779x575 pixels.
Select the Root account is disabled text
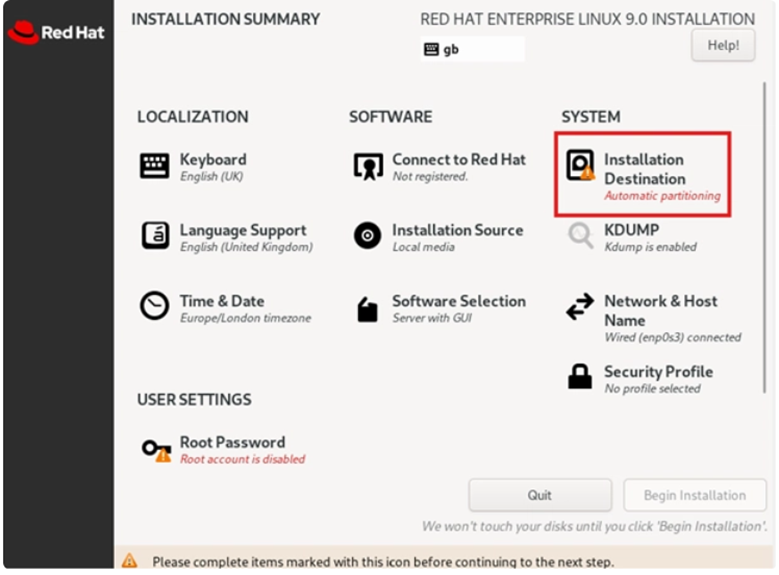[242, 459]
